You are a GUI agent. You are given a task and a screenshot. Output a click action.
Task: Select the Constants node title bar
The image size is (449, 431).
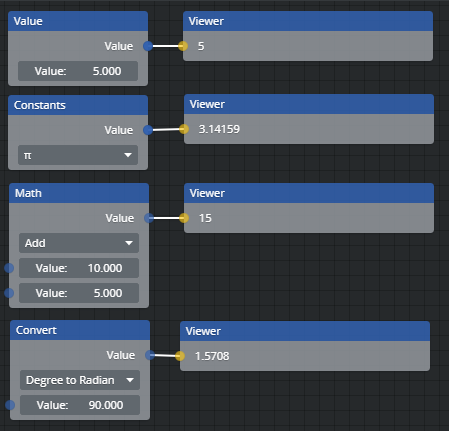tap(78, 105)
